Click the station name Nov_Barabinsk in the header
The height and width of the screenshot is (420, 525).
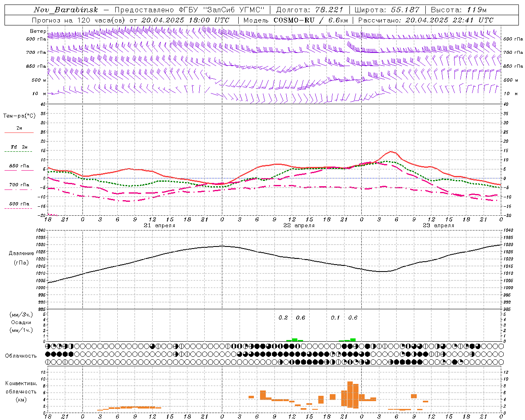point(66,10)
